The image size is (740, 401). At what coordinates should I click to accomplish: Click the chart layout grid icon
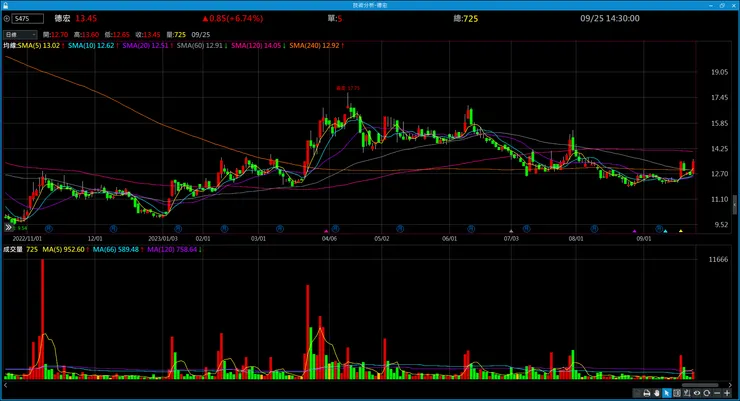click(x=677, y=393)
